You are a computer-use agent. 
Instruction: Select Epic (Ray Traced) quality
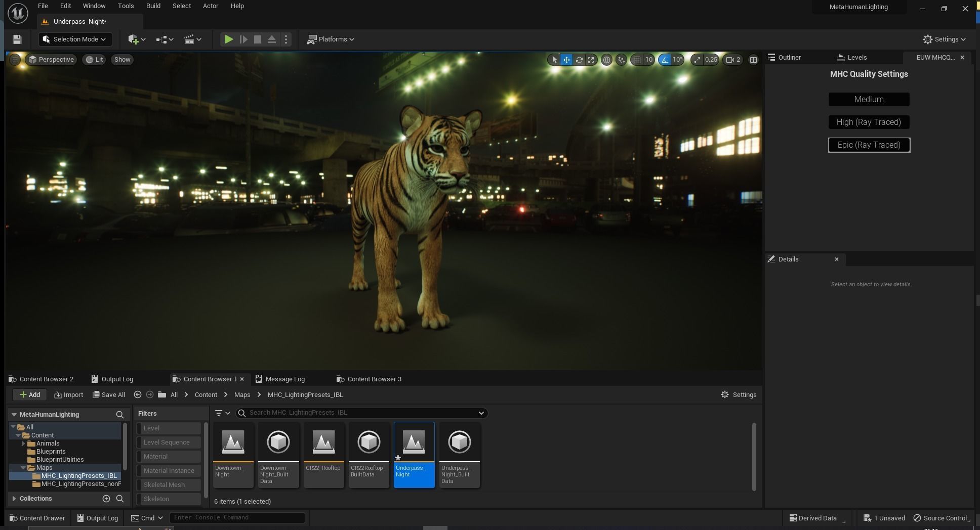click(869, 145)
